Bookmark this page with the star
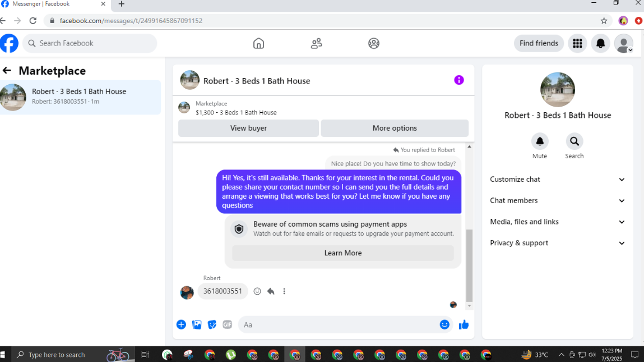The width and height of the screenshot is (644, 362). coord(604,21)
